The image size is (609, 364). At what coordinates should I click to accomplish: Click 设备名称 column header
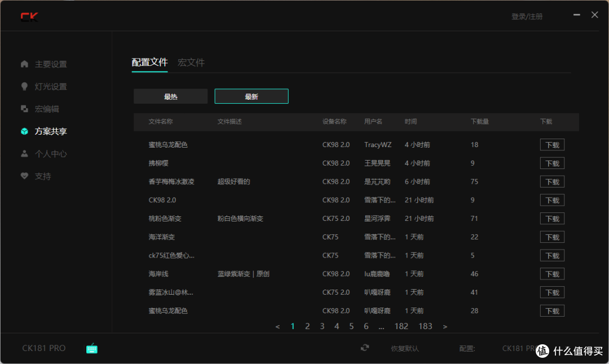click(x=334, y=122)
